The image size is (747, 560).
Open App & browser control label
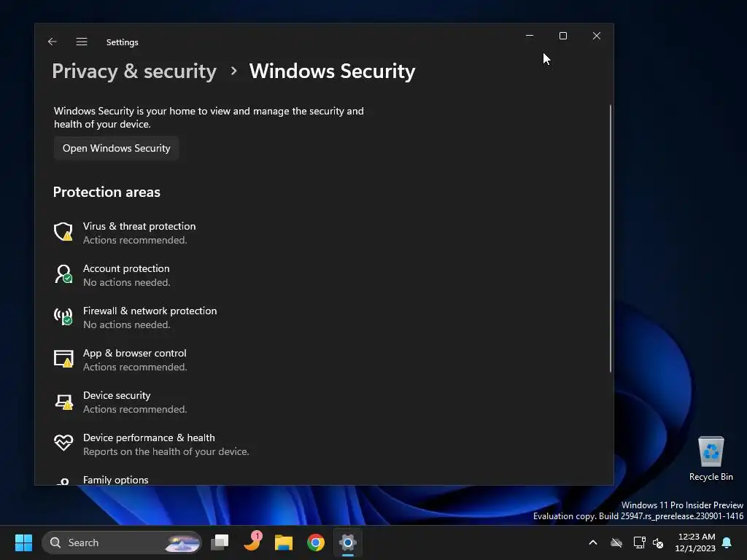135,354
